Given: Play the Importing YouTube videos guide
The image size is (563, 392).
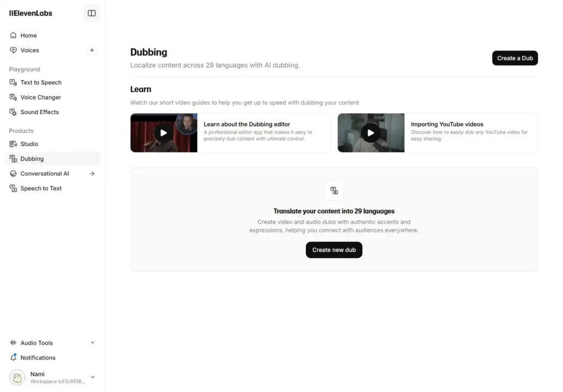Looking at the screenshot, I should tap(371, 133).
